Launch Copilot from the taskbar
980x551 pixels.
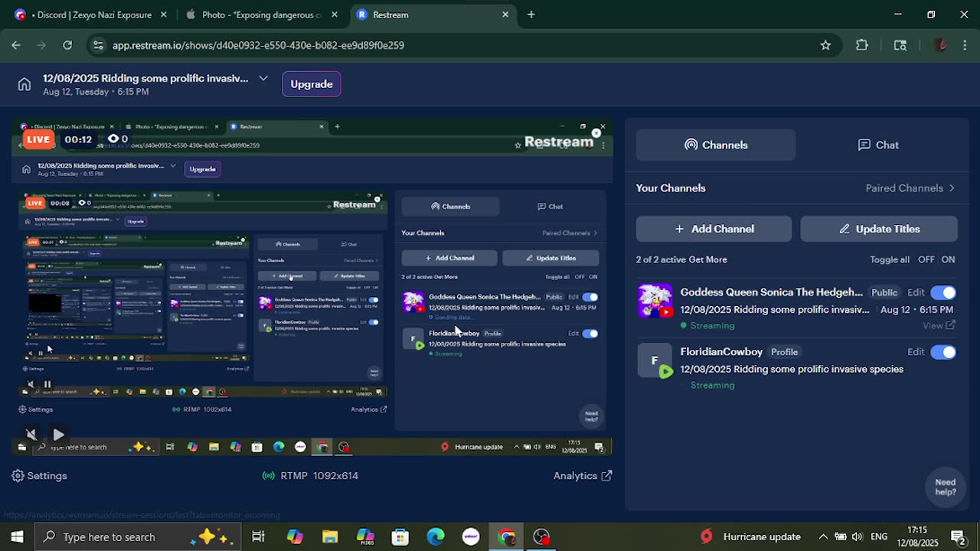(295, 536)
